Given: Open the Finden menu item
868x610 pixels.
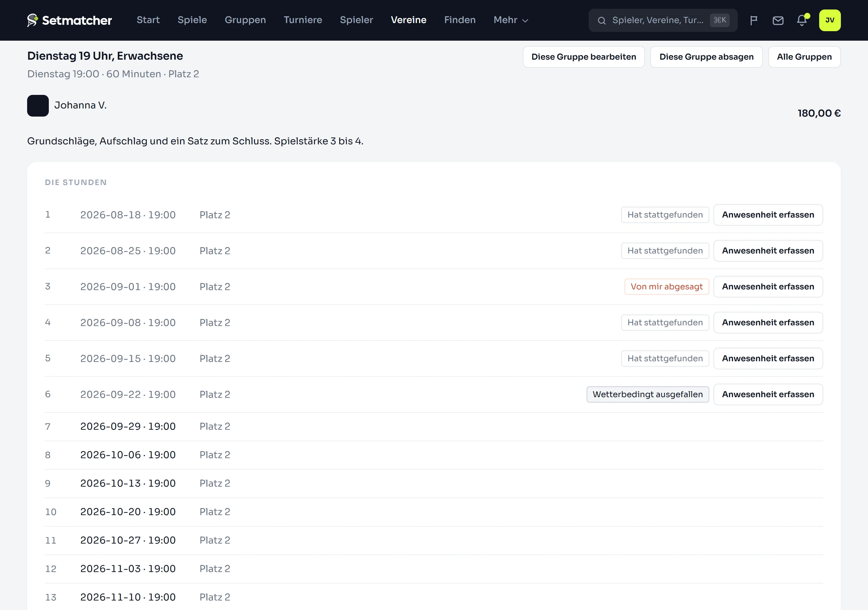Looking at the screenshot, I should point(460,20).
